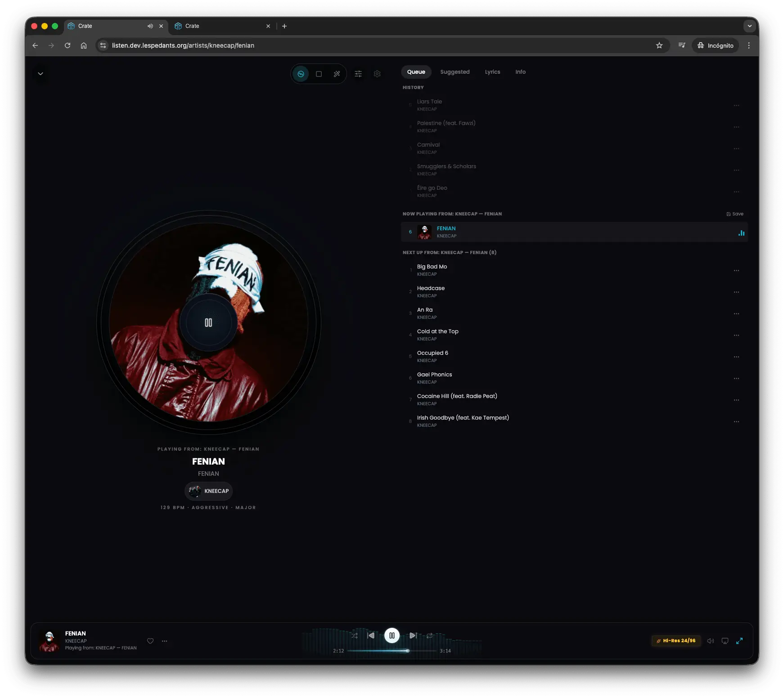Go back in browser history
The height and width of the screenshot is (698, 784).
click(x=35, y=45)
